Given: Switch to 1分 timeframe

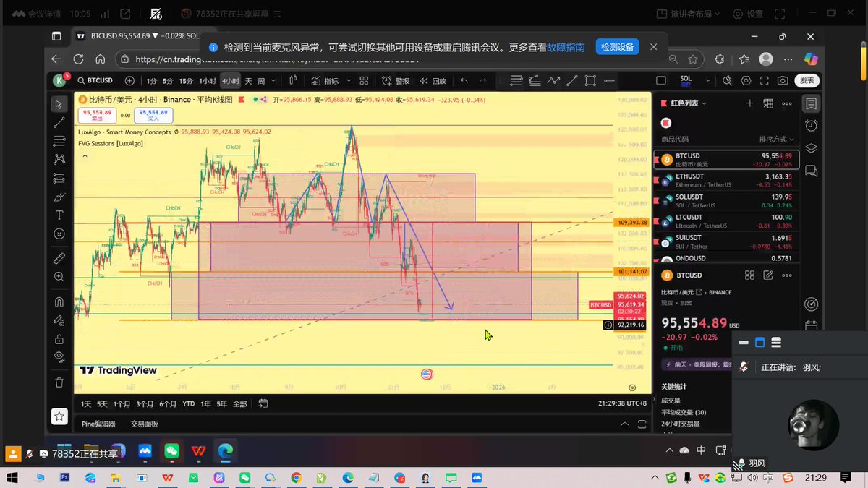Looking at the screenshot, I should [x=151, y=81].
